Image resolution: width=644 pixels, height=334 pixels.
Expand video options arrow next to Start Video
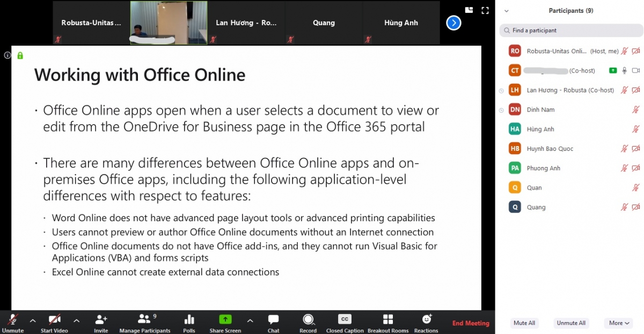(76, 321)
